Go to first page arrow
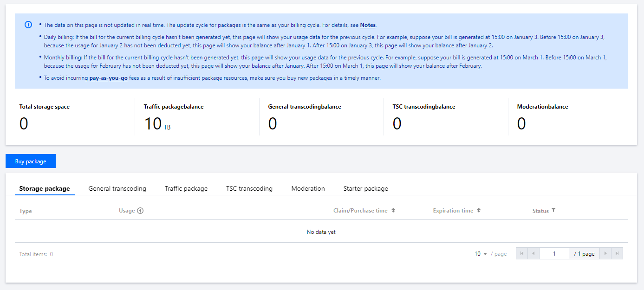The width and height of the screenshot is (644, 290). tap(522, 253)
